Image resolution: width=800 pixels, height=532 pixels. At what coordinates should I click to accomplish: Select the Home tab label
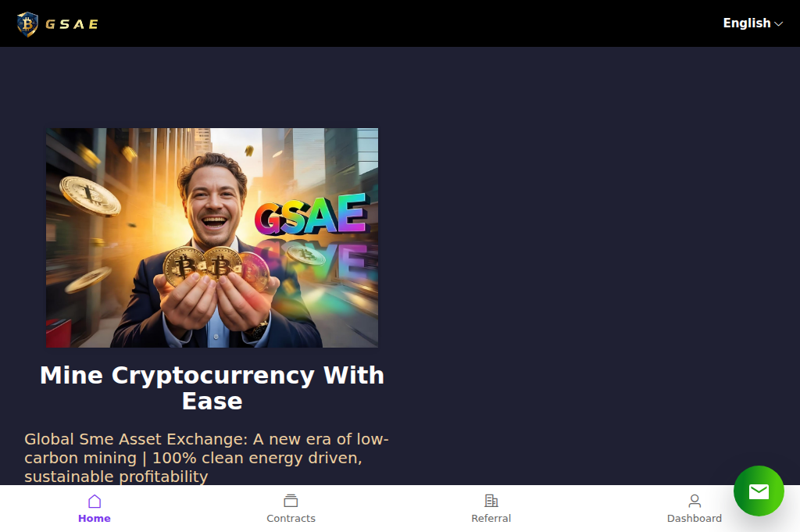[95, 518]
